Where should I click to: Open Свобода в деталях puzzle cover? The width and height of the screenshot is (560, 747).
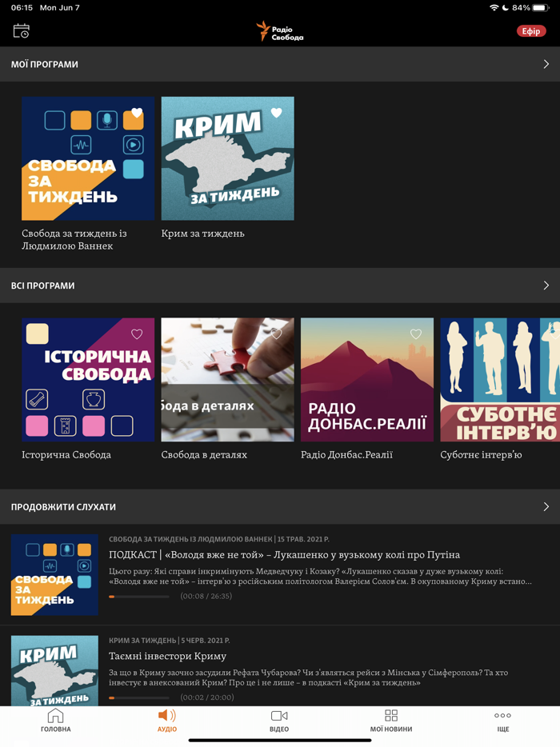pos(228,380)
